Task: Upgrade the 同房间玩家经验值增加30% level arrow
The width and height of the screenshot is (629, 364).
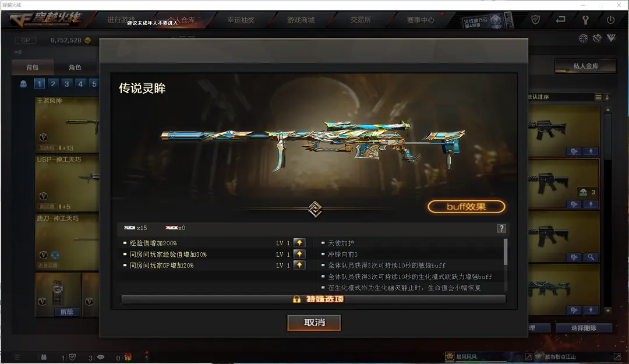Action: click(299, 254)
